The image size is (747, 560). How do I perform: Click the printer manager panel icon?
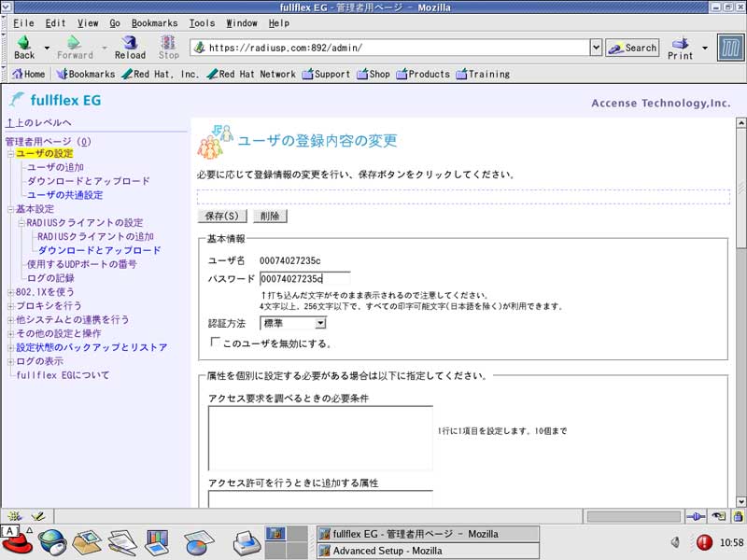[247, 542]
